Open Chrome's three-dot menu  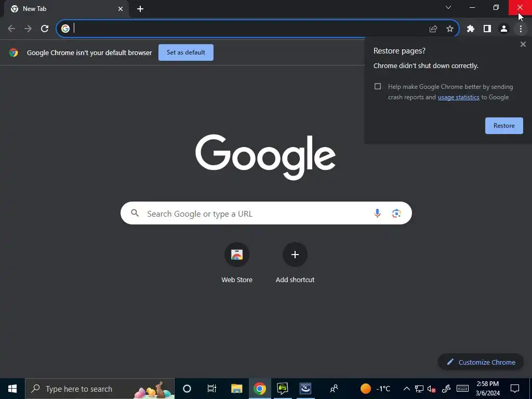coord(521,29)
